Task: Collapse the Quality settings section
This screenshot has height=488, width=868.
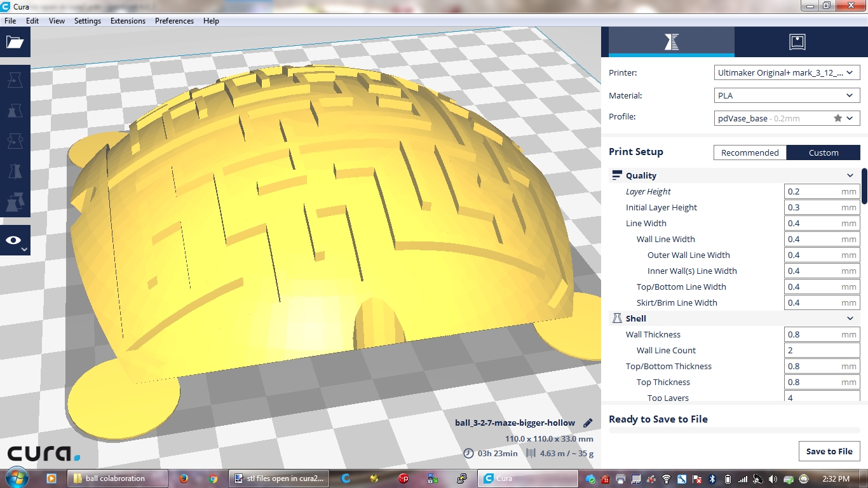Action: 850,176
